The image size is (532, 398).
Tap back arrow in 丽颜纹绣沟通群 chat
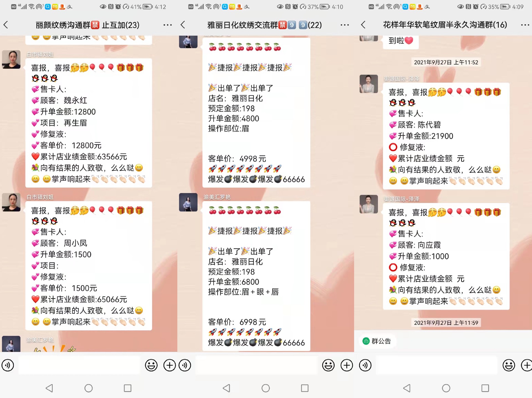click(6, 25)
